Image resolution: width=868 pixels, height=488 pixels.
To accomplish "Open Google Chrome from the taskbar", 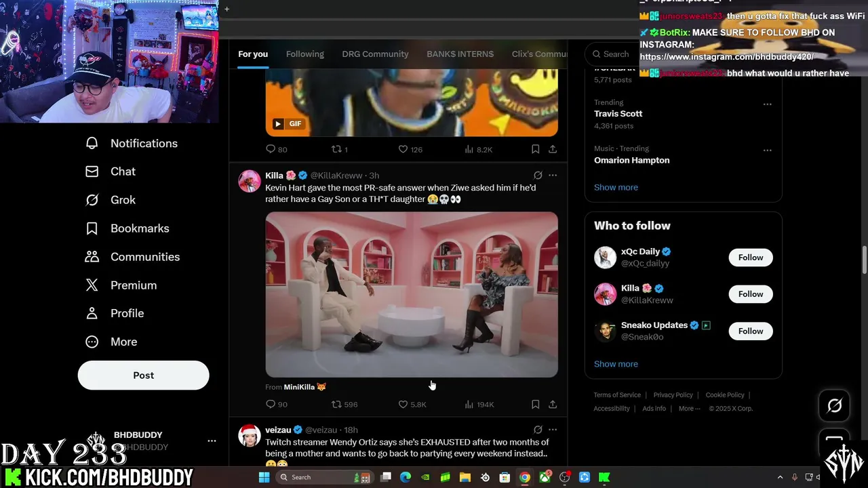I will (524, 477).
